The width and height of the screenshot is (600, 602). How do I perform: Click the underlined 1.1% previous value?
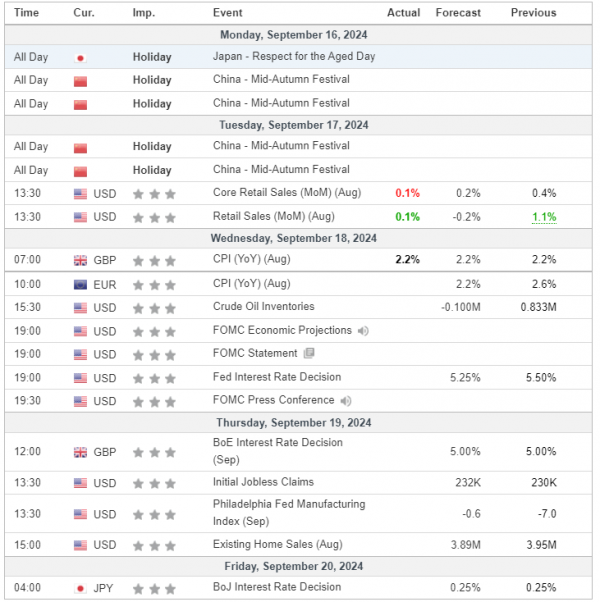[x=544, y=217]
